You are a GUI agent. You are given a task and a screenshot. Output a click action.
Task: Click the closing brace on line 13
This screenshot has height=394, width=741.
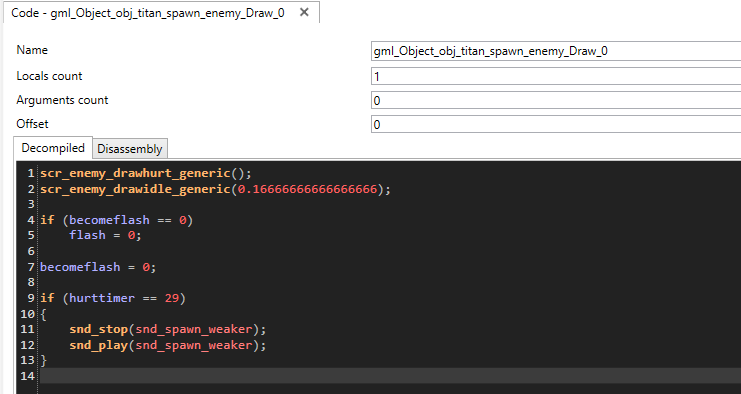click(43, 360)
